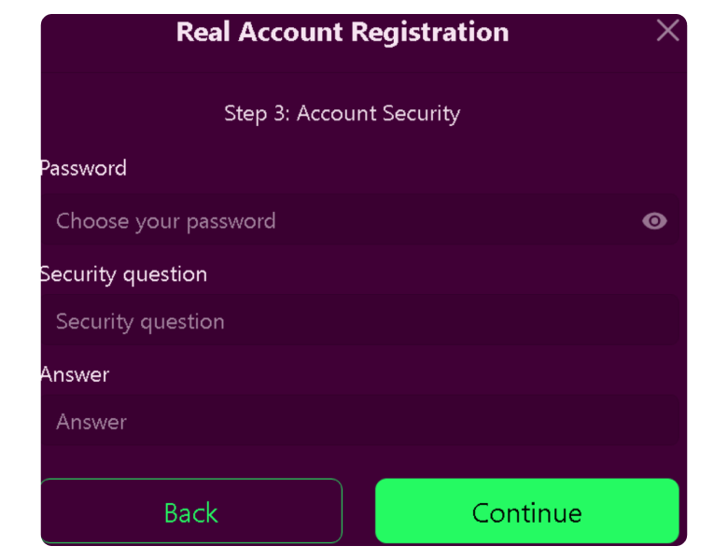Screen dimensions: 728x560
Task: Return to the previous step with Back
Action: pyautogui.click(x=191, y=511)
